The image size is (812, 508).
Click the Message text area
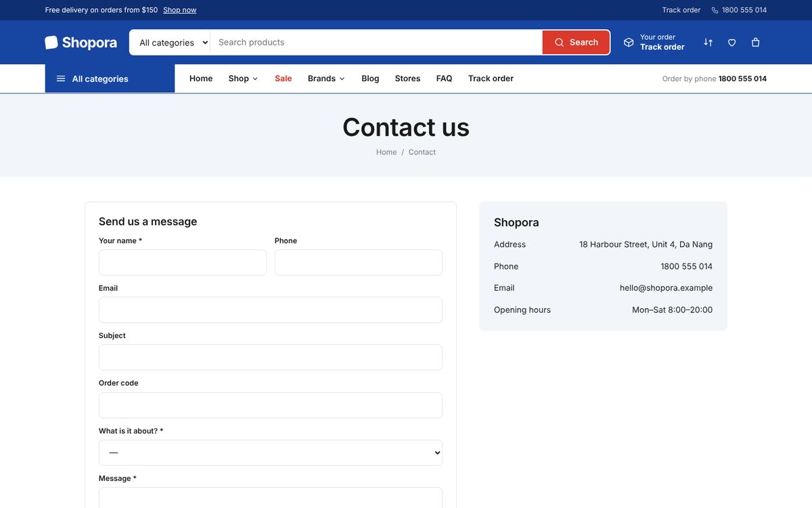tap(271, 497)
